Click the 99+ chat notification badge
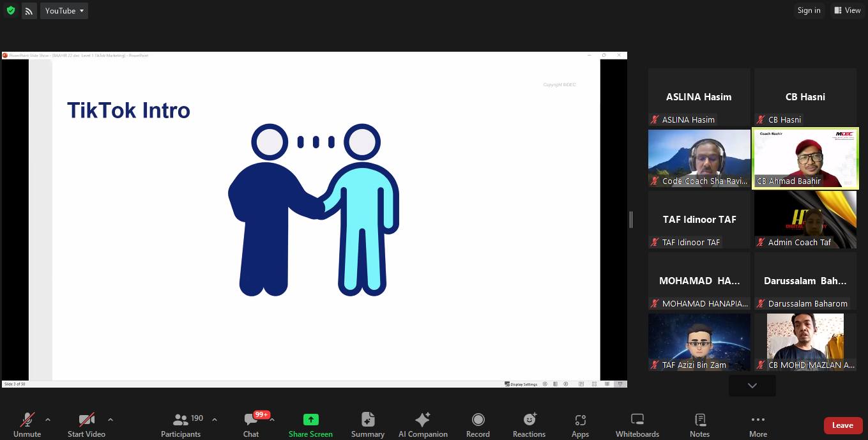 [x=261, y=414]
